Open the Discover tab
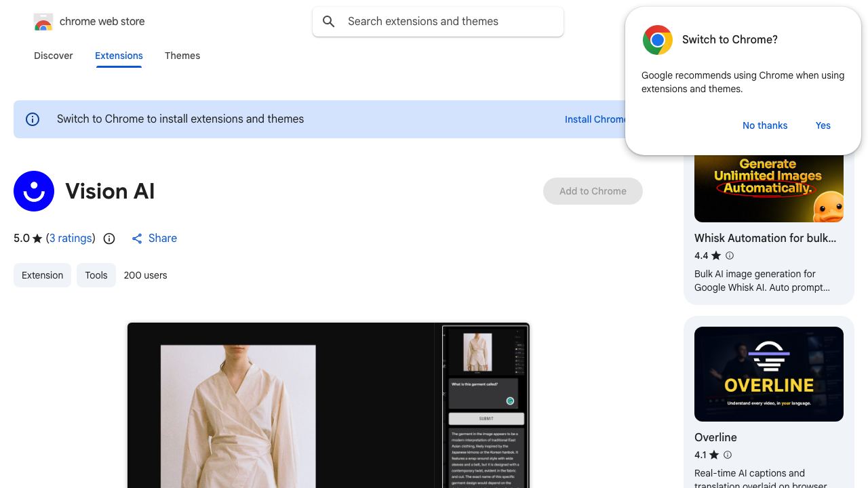Viewport: 868px width, 488px height. [54, 56]
